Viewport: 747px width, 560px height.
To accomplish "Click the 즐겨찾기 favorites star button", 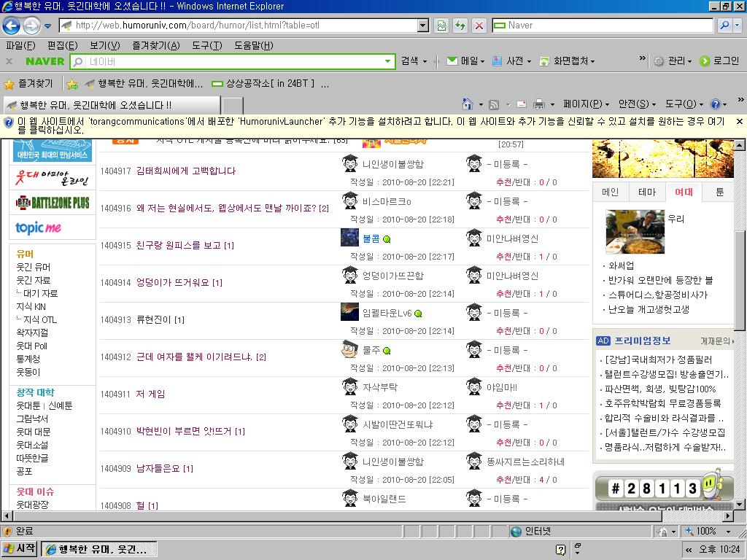I will pos(28,84).
